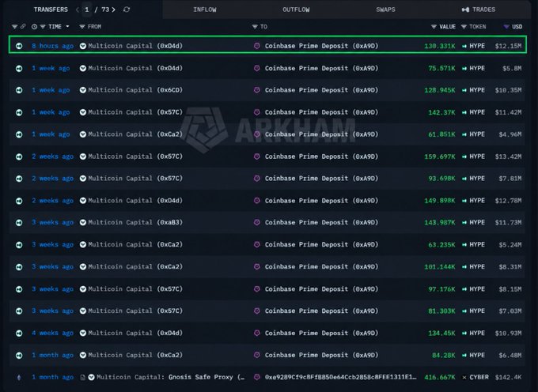
Task: Click chain icon on the 143.987K HYPE row
Action: pyautogui.click(x=19, y=223)
